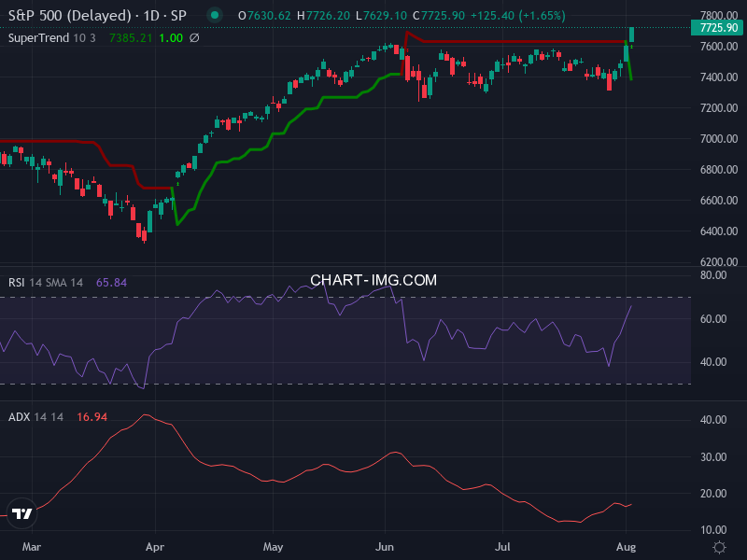747x560 pixels.
Task: Click the change value +125.40 (+1.65%)
Action: pyautogui.click(x=518, y=16)
